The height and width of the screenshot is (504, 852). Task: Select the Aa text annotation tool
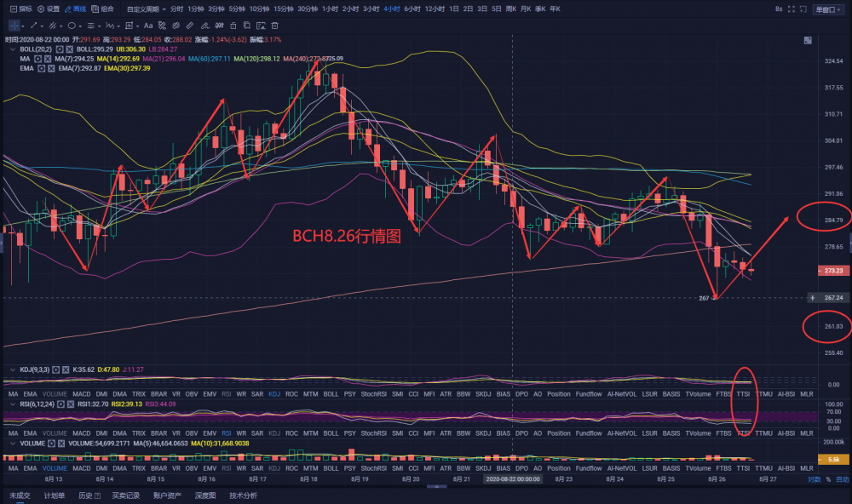click(147, 26)
